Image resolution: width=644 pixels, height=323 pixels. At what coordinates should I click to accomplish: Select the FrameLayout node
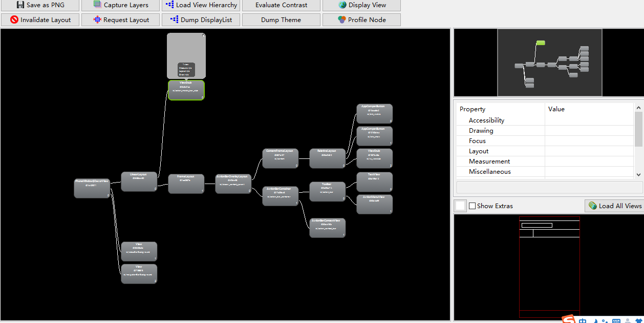coord(186,184)
